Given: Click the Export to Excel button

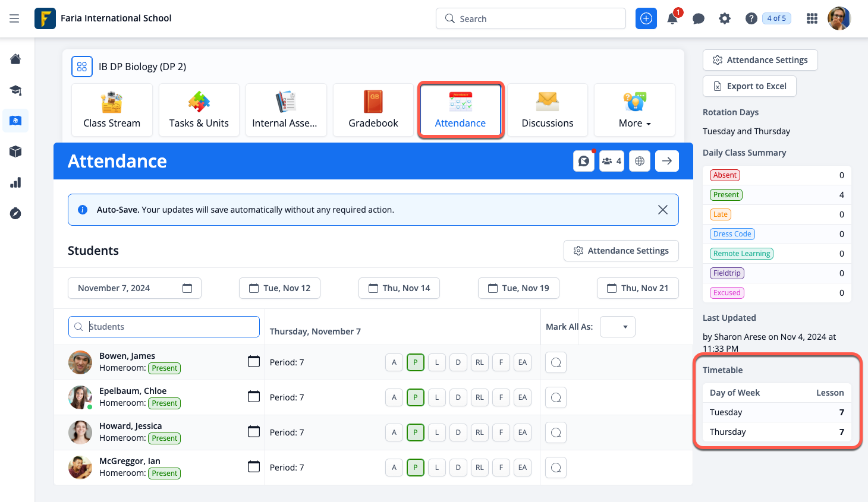Looking at the screenshot, I should coord(750,86).
